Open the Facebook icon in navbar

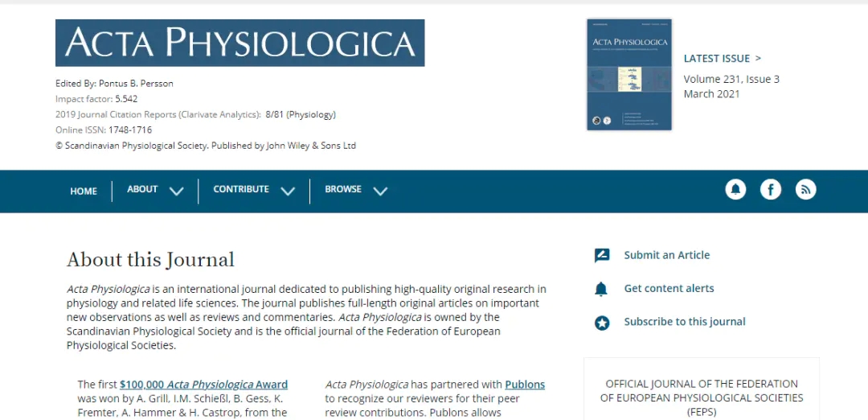(771, 190)
